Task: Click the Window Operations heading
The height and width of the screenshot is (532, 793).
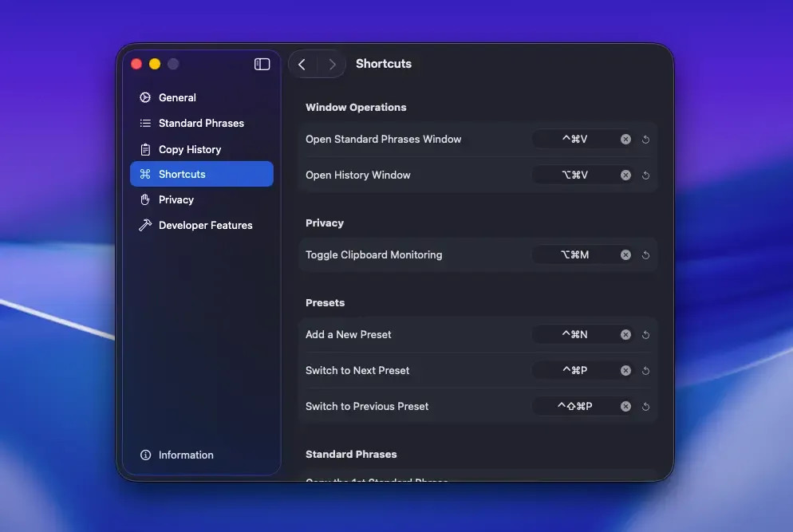Action: coord(356,107)
